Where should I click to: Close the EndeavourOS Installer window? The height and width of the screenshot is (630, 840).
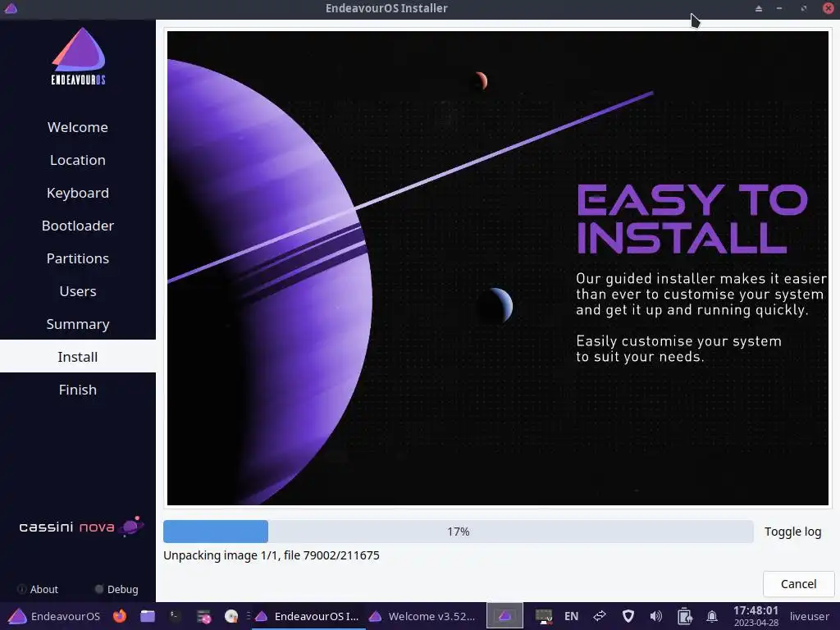(x=828, y=8)
